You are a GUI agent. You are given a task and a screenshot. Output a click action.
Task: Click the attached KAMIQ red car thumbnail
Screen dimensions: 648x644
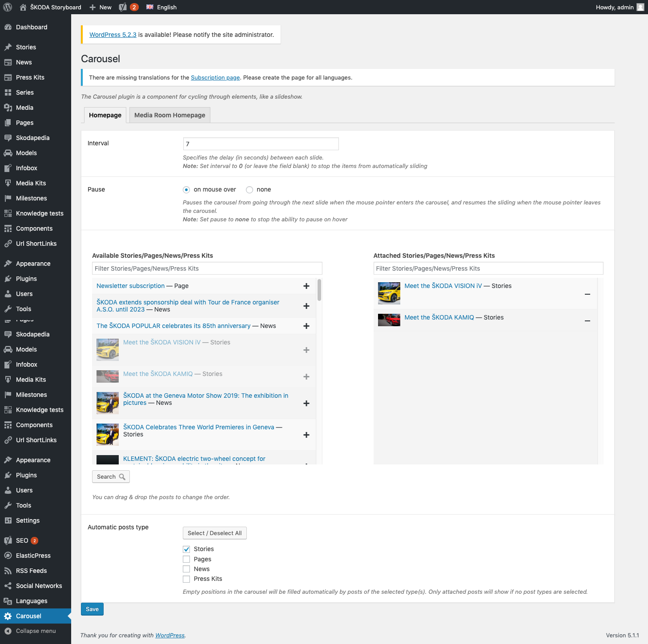pyautogui.click(x=389, y=320)
